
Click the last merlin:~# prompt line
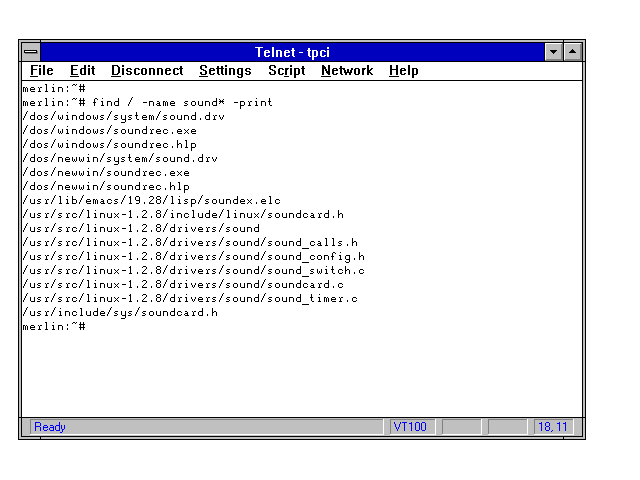(x=54, y=327)
